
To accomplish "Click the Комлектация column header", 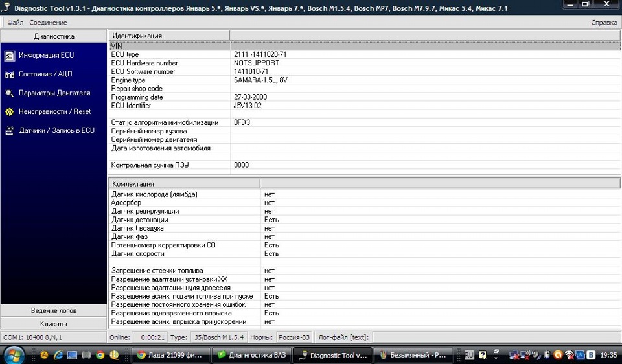I will [185, 183].
